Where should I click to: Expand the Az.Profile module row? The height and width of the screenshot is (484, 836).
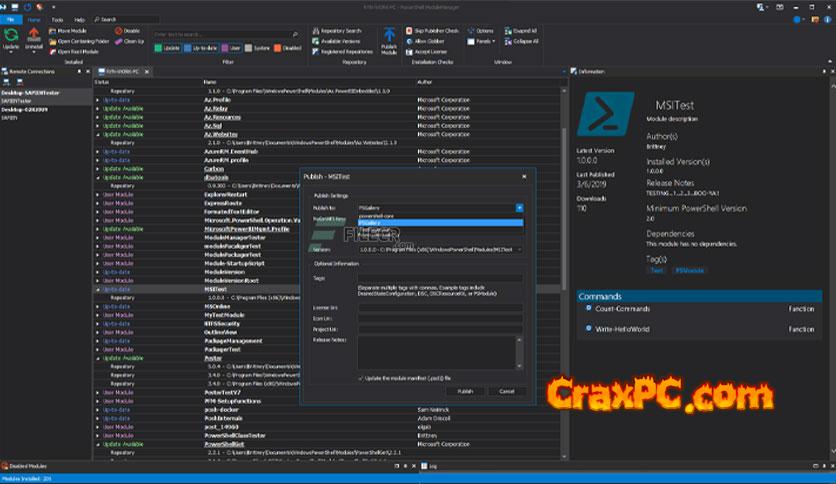[x=98, y=100]
